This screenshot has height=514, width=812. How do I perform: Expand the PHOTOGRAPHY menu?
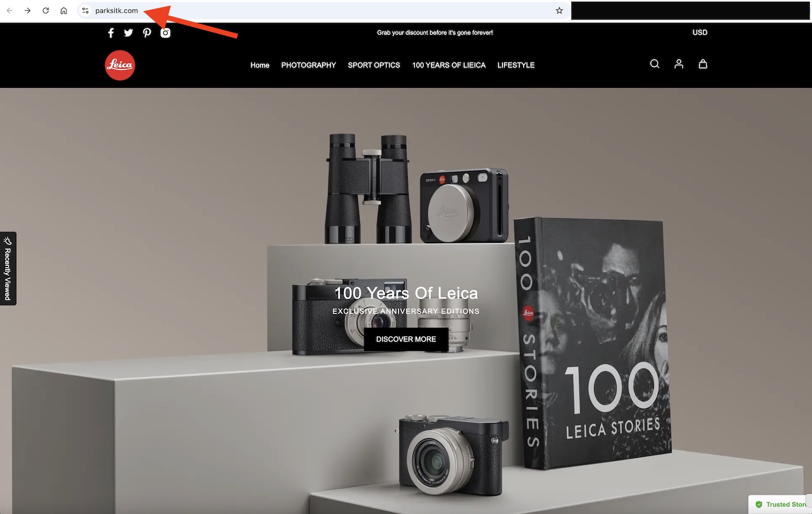coord(309,65)
